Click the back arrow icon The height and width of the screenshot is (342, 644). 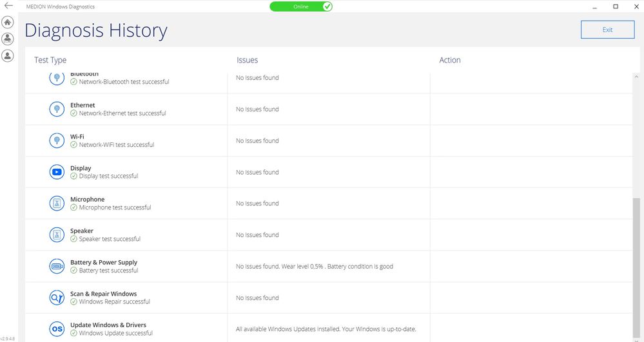coord(8,6)
